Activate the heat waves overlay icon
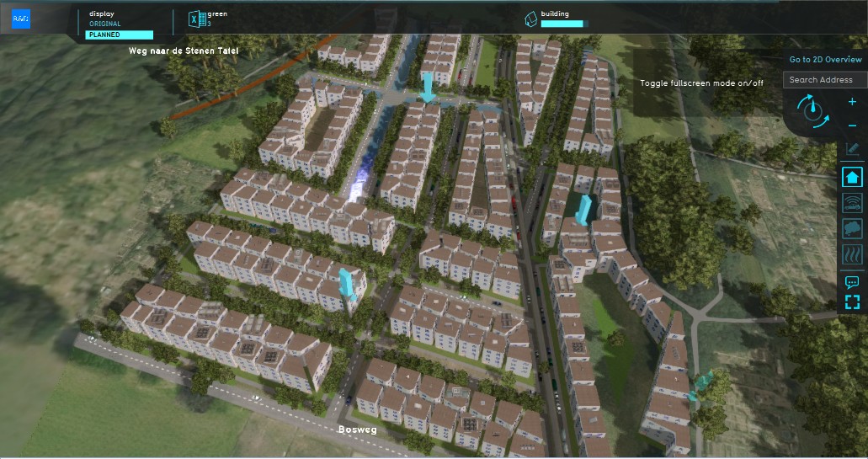This screenshot has height=459, width=868. [x=852, y=254]
